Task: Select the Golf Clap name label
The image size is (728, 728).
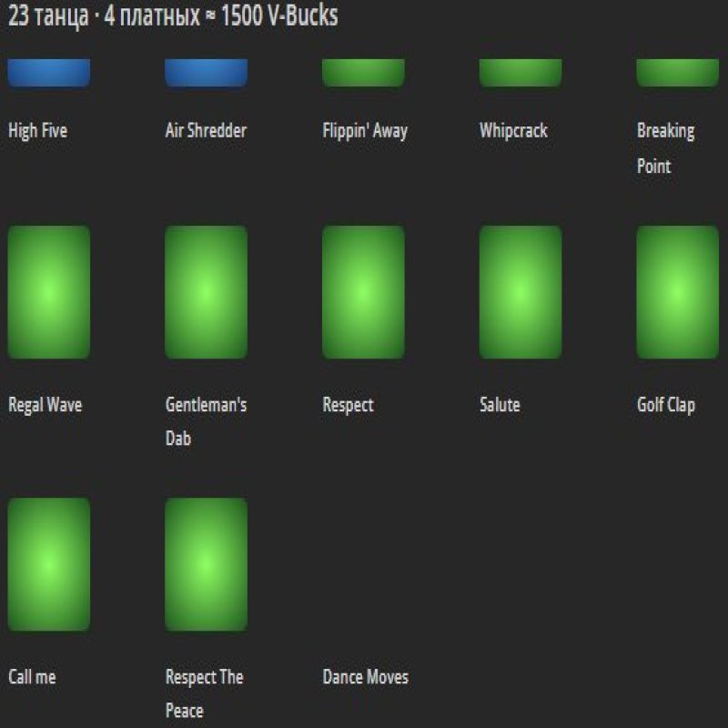Action: (x=665, y=405)
